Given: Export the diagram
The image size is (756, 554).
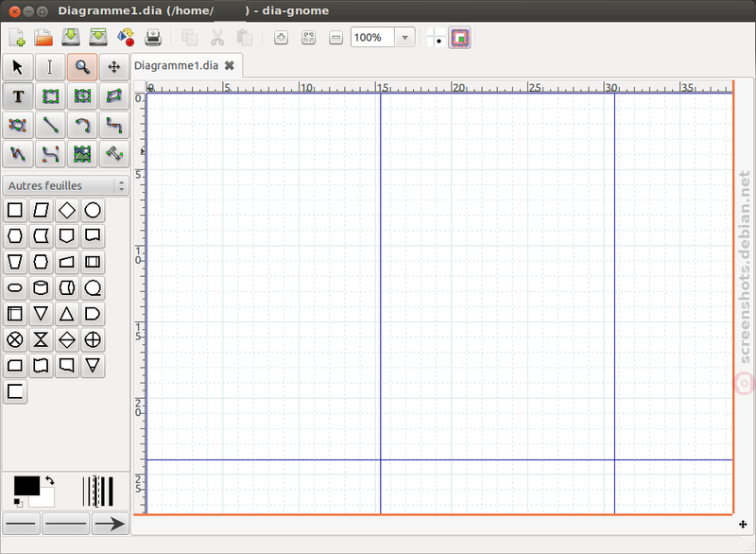Looking at the screenshot, I should tap(126, 37).
